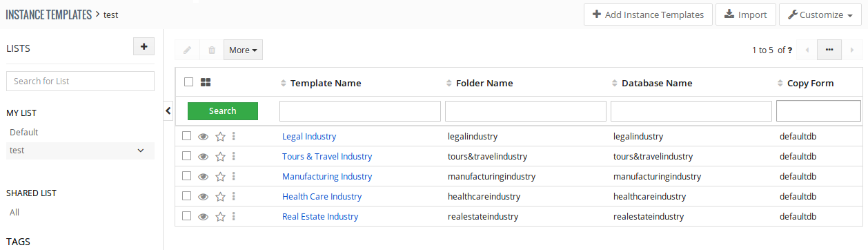Click the trash delete icon in toolbar
868x250 pixels.
tap(212, 50)
